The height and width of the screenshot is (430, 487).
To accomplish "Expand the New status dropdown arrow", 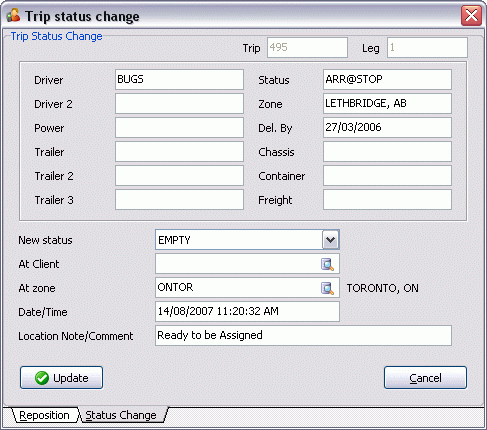I will (330, 240).
